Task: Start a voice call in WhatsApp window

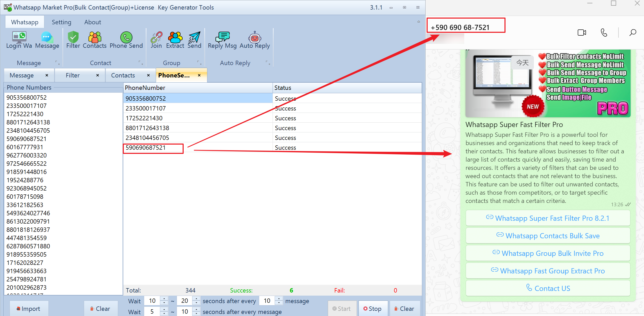Action: point(604,33)
